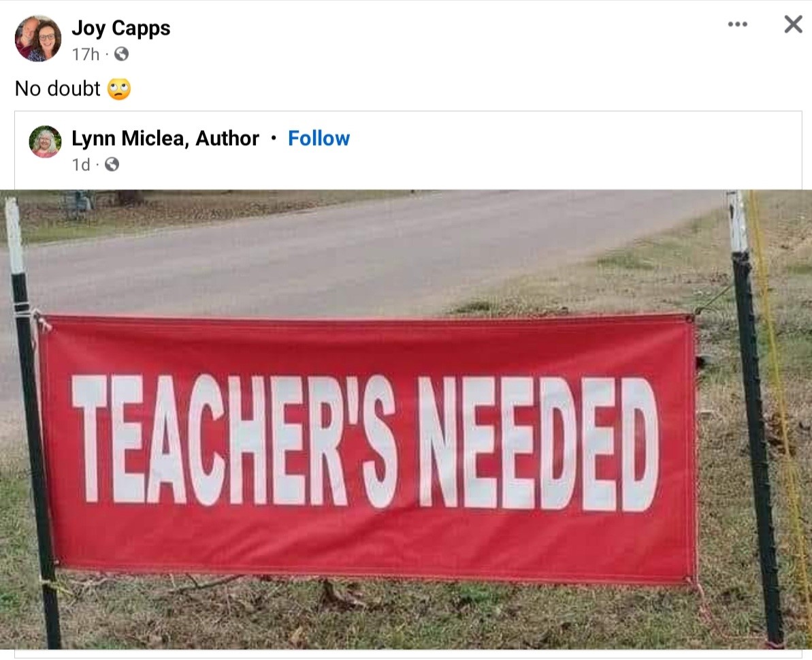
Task: Click the globe privacy icon beside 1d
Action: point(112,164)
